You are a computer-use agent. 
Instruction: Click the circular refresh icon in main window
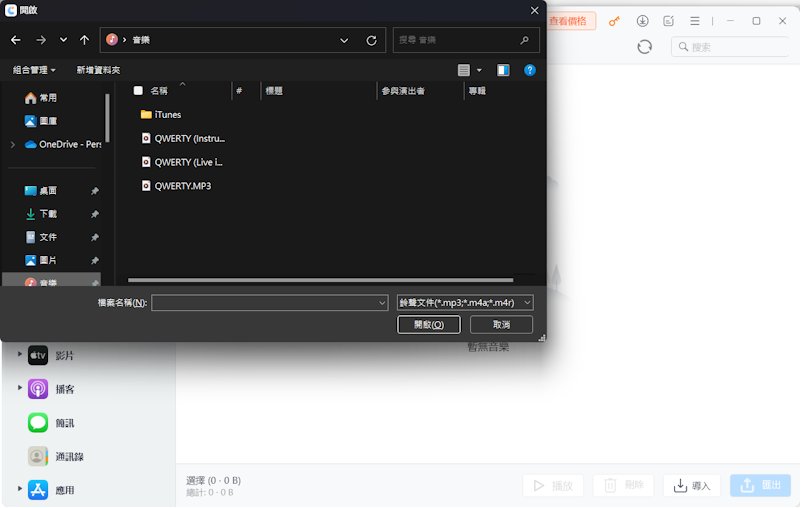[645, 47]
